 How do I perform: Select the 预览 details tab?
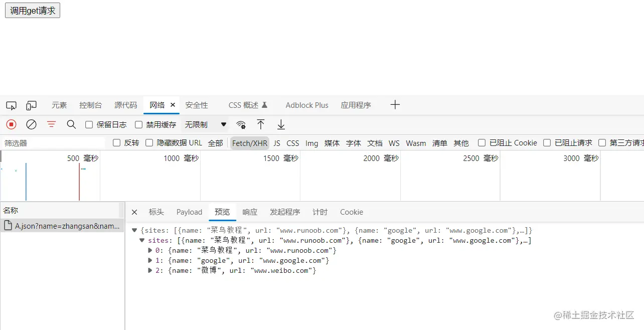[222, 212]
